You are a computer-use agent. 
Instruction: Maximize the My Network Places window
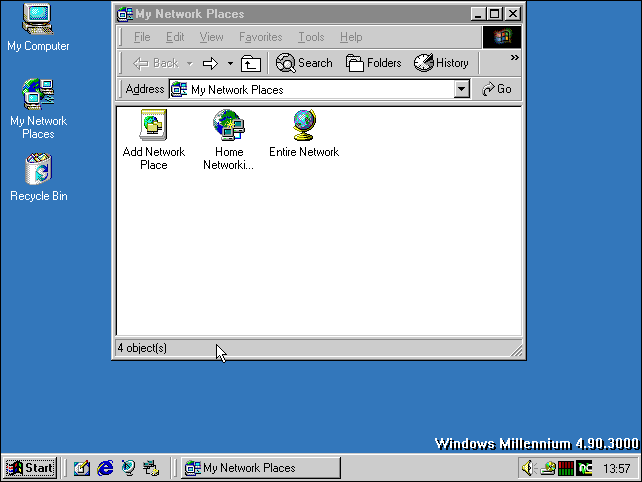click(x=494, y=14)
